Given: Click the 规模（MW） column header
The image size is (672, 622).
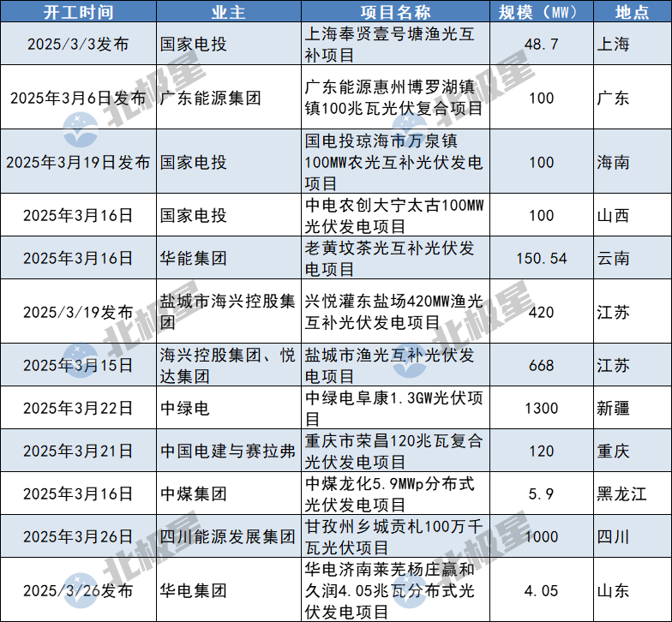Looking at the screenshot, I should 542,12.
